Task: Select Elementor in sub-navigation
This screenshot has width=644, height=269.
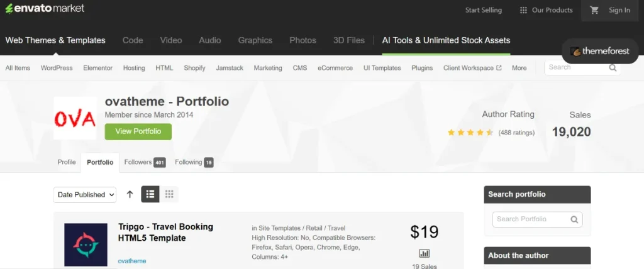Action: coord(97,68)
